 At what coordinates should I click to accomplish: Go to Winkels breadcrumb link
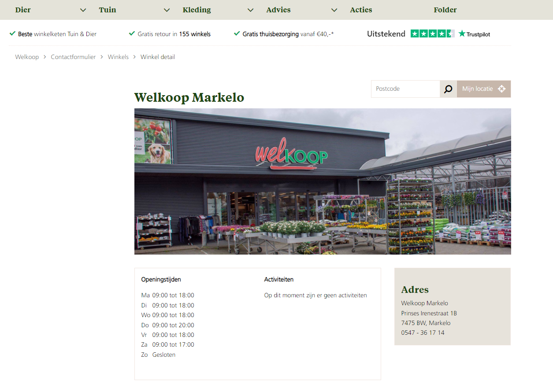point(118,57)
